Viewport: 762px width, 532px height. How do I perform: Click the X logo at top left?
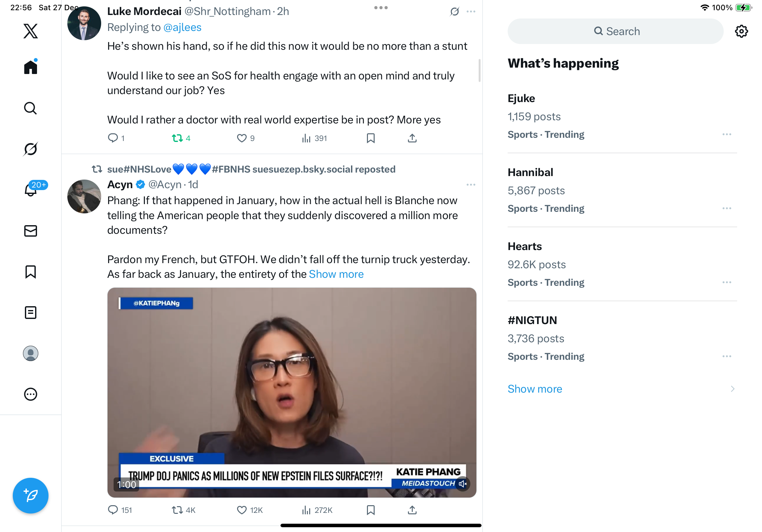[x=31, y=31]
